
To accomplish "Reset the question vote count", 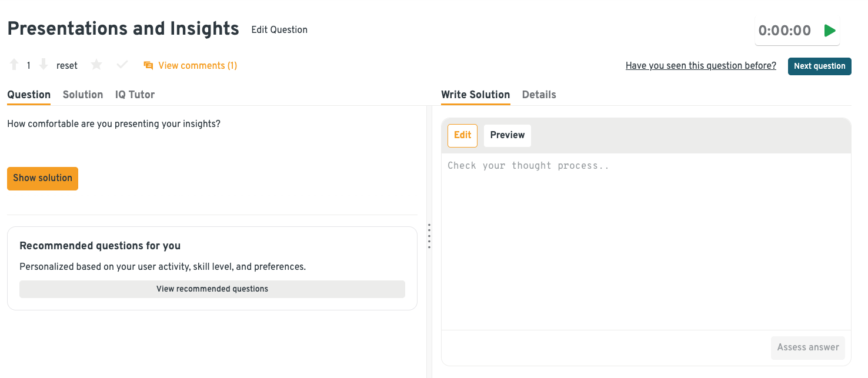I will coord(67,65).
